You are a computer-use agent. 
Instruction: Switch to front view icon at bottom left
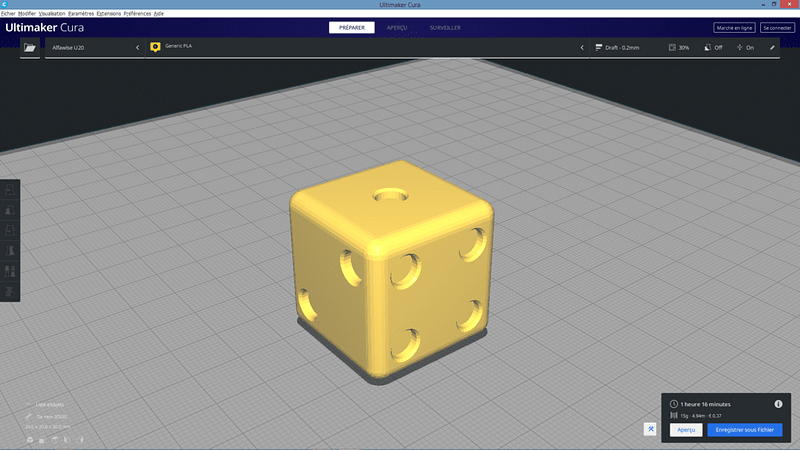click(x=41, y=440)
